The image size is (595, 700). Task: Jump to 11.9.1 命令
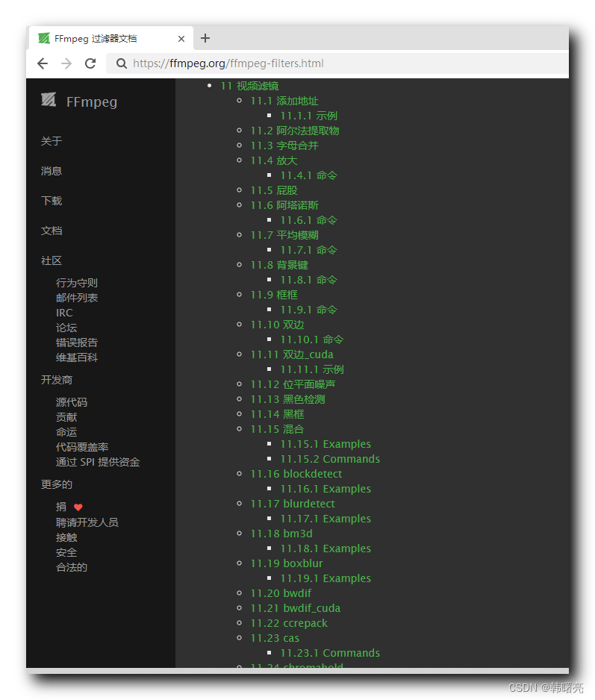(308, 310)
